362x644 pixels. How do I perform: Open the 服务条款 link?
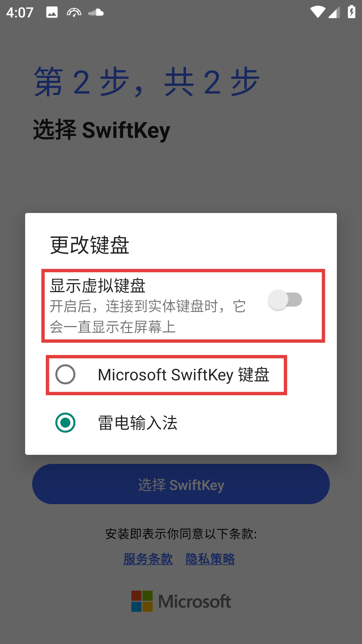point(148,559)
